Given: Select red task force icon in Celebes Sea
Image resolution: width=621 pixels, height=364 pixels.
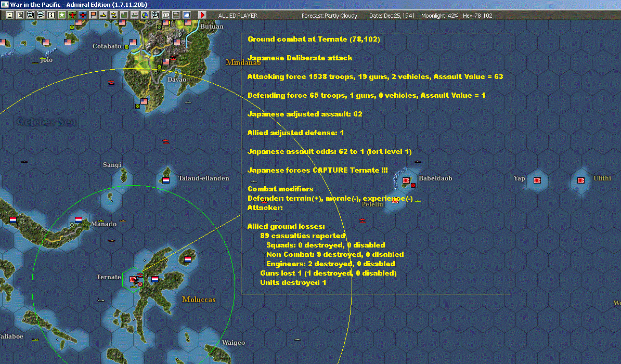Looking at the screenshot, I should pos(166,141).
